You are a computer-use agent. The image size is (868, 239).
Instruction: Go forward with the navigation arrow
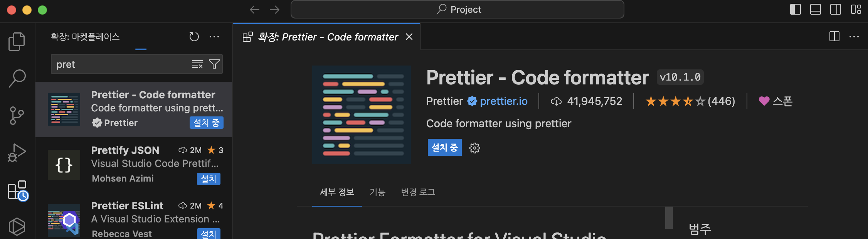(x=275, y=10)
